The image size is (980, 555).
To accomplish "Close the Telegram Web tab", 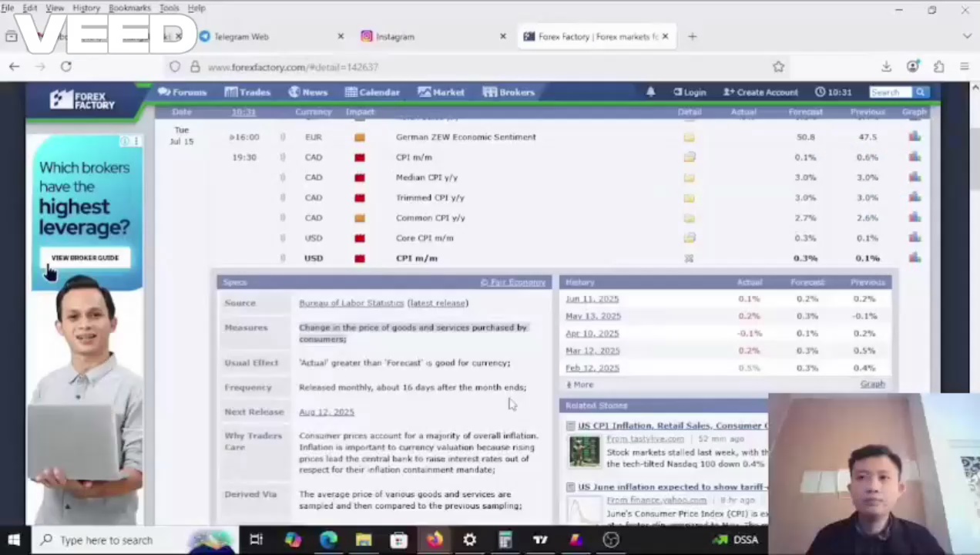I will (x=341, y=36).
